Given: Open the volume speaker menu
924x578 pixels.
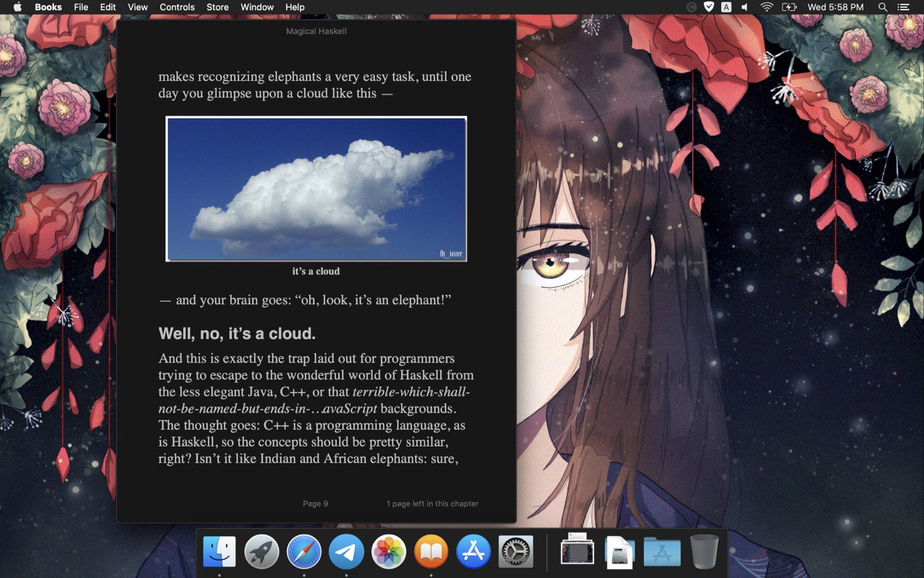Looking at the screenshot, I should 745,7.
